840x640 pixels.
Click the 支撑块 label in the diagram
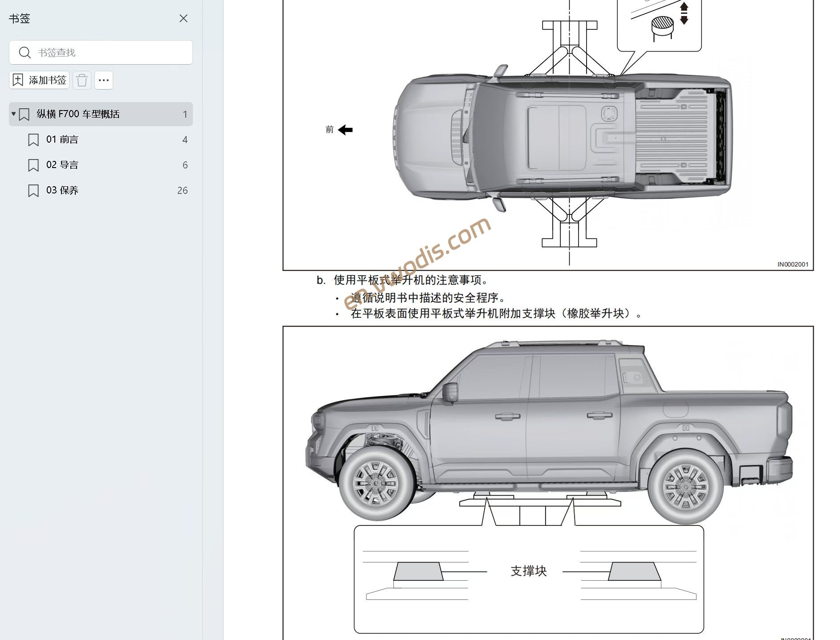tap(529, 571)
